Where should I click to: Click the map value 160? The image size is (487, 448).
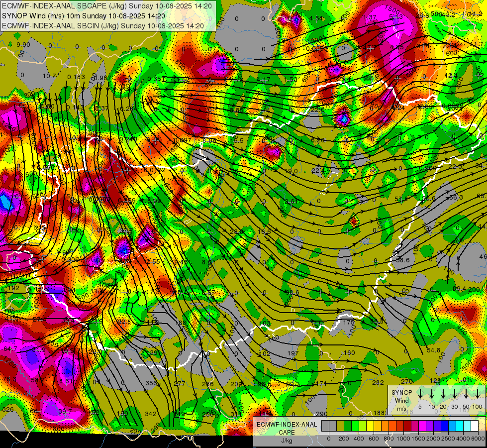[x=349, y=353]
